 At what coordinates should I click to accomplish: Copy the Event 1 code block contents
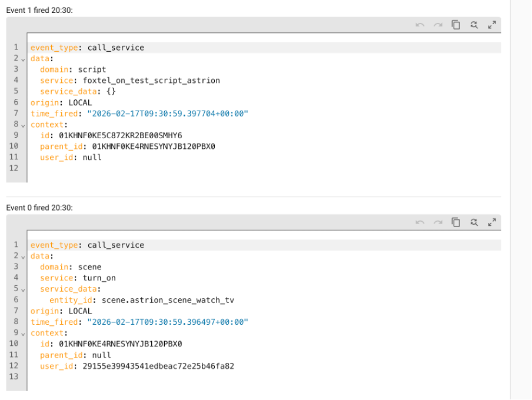tap(455, 25)
